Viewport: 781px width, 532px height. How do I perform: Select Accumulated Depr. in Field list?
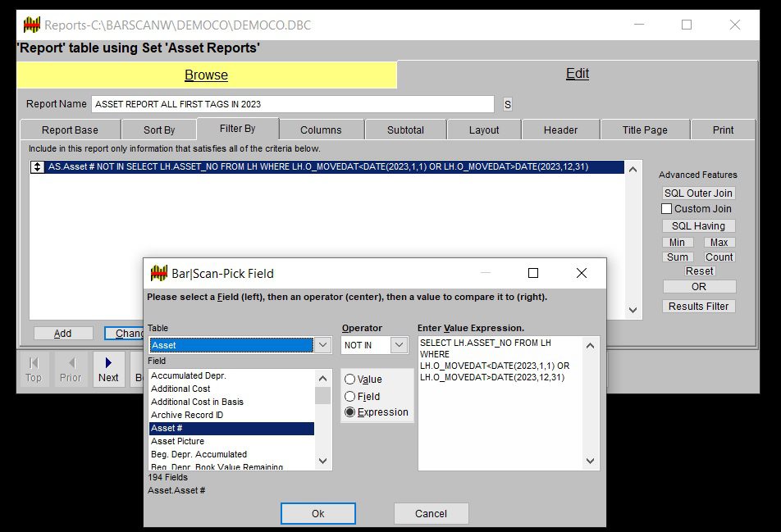click(231, 375)
